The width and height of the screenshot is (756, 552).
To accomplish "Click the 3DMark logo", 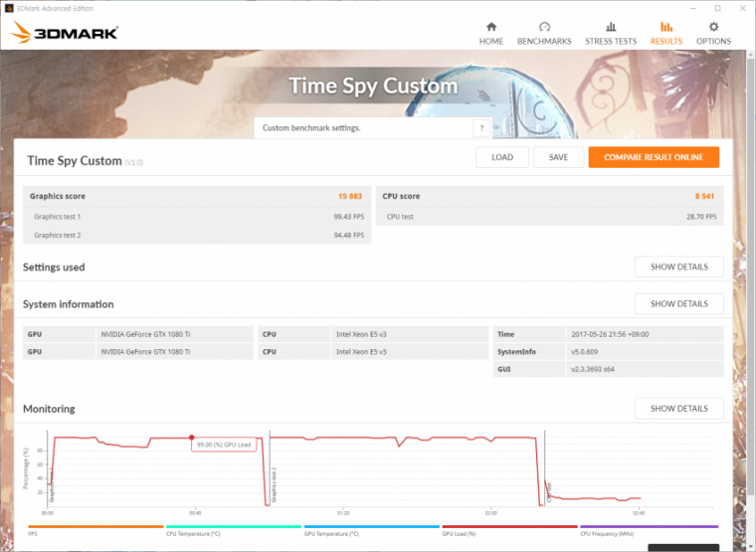I will pos(64,32).
